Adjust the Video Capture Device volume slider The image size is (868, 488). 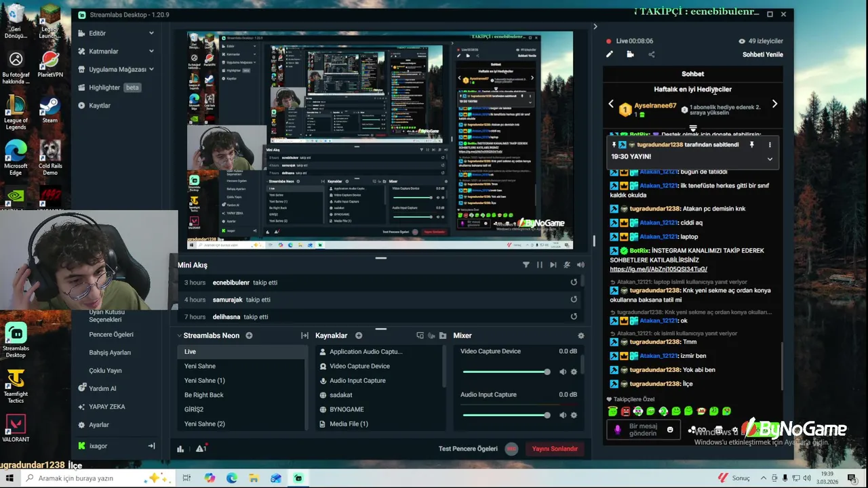pyautogui.click(x=506, y=371)
